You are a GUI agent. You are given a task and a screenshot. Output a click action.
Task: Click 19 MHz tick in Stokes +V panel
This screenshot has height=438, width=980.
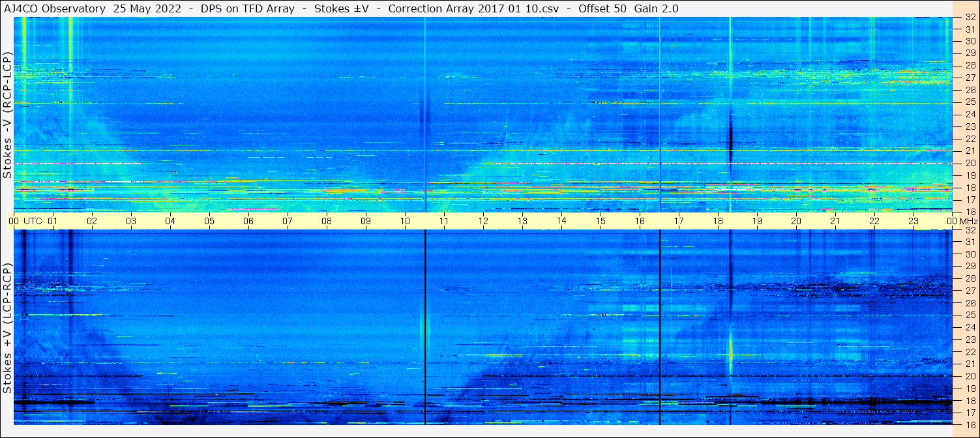[x=970, y=388]
